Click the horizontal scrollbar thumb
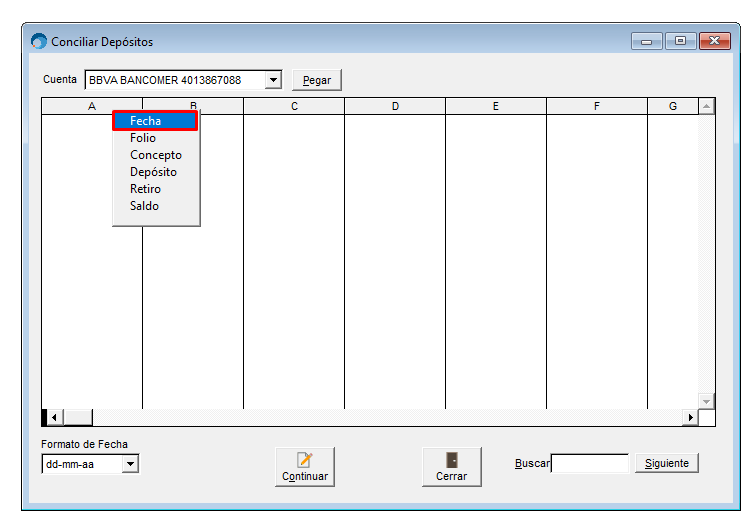 (78, 417)
